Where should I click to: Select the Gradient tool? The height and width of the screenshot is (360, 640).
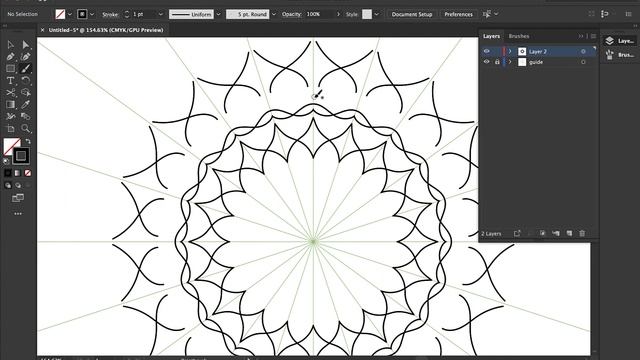(x=11, y=104)
